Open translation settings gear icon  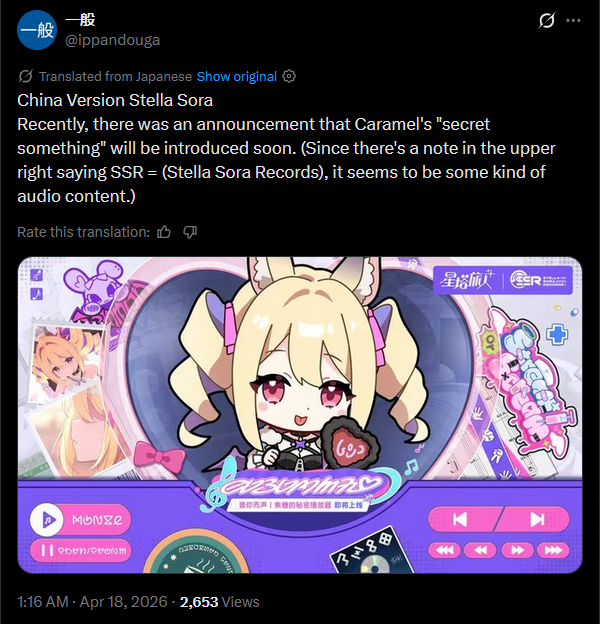click(289, 76)
